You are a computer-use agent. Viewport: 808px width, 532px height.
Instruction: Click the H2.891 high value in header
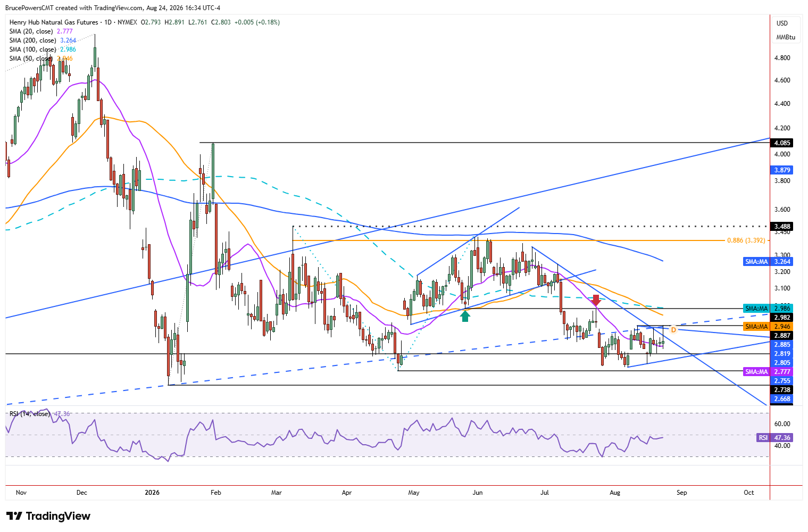(x=174, y=22)
